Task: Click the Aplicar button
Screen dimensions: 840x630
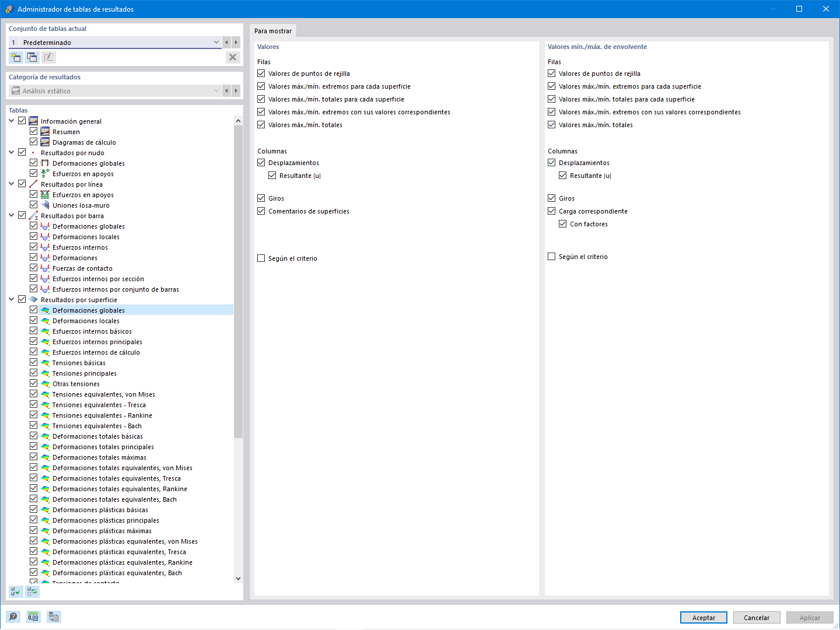Action: [x=810, y=618]
